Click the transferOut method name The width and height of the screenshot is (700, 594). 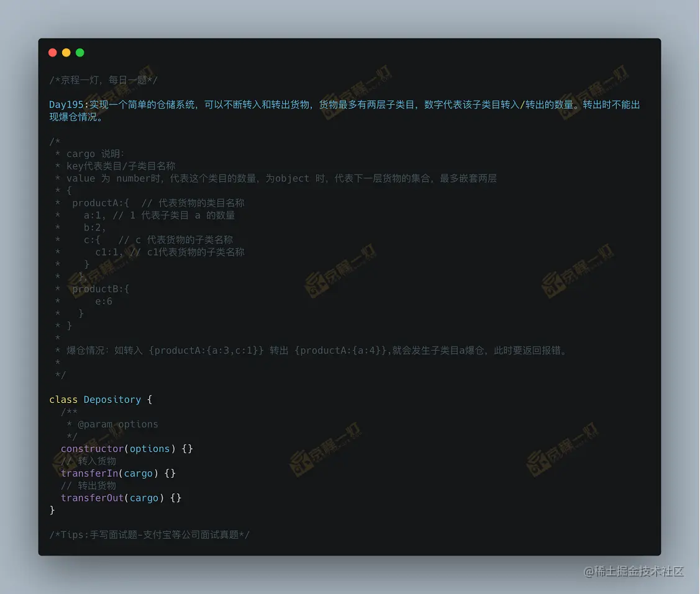(92, 498)
